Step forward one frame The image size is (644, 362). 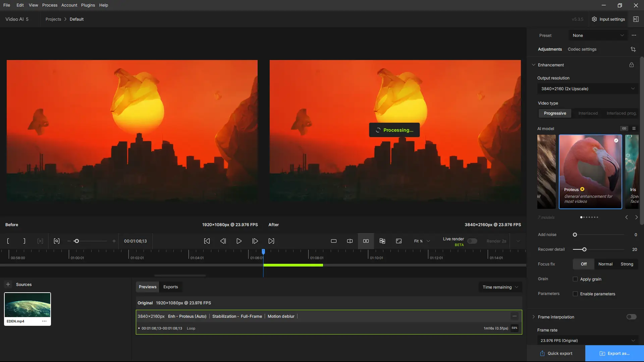(x=255, y=241)
